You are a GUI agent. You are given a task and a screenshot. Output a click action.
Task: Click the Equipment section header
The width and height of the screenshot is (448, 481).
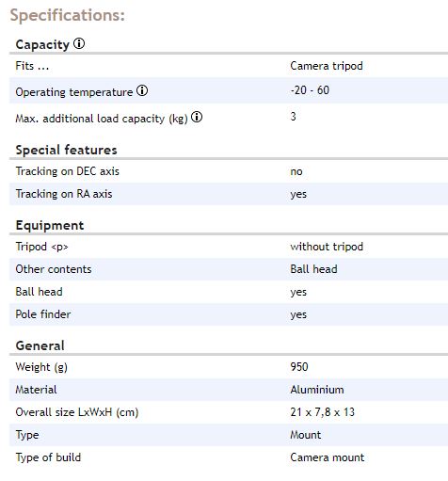(x=50, y=225)
